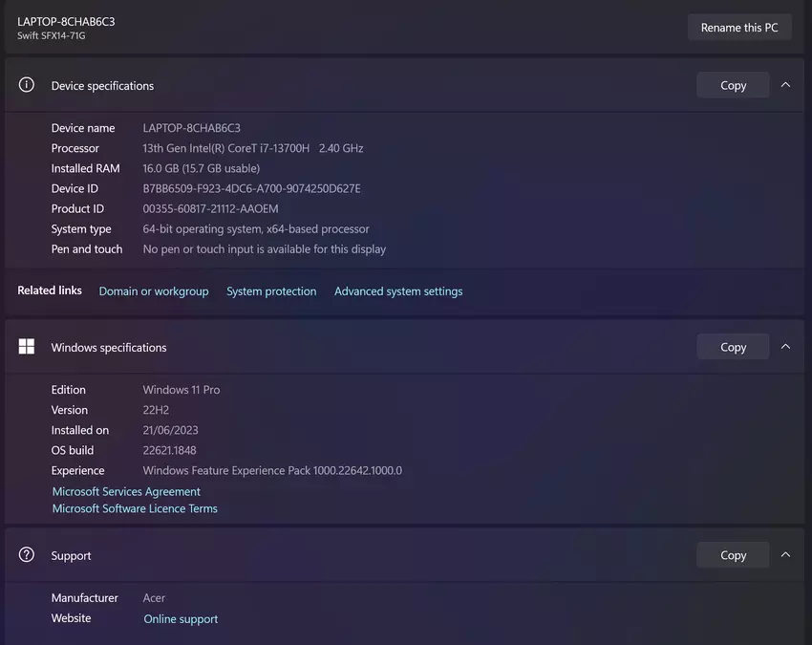Screen dimensions: 812x645
Task: Collapse the Support section chevron
Action: (x=785, y=555)
